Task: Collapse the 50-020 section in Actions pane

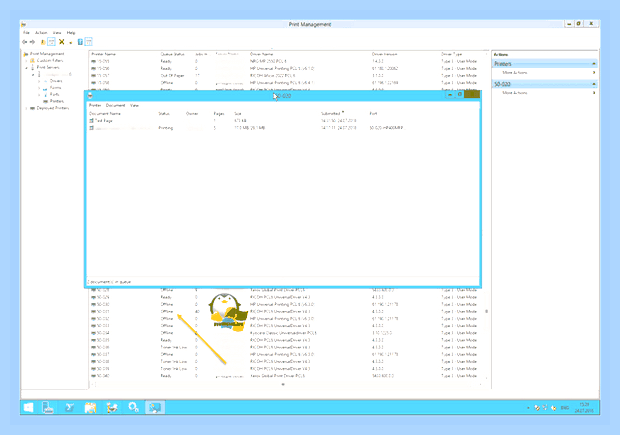Action: [x=593, y=84]
